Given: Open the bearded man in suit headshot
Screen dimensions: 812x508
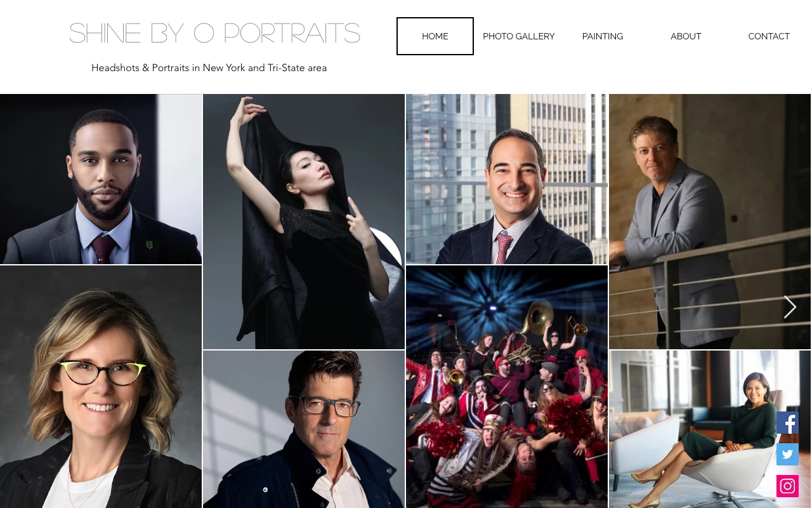Looking at the screenshot, I should tap(101, 179).
